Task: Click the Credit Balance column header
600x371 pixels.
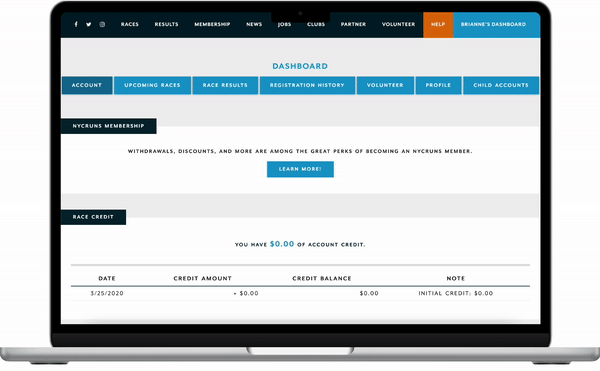Action: 322,278
